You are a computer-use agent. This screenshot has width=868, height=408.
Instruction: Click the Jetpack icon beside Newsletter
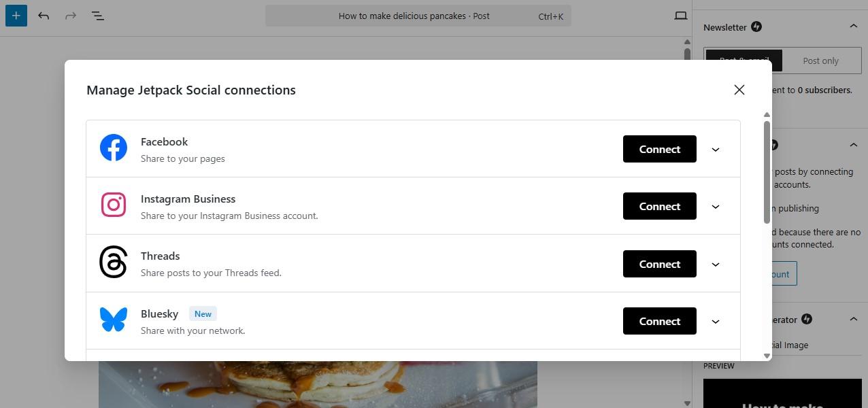pos(756,27)
